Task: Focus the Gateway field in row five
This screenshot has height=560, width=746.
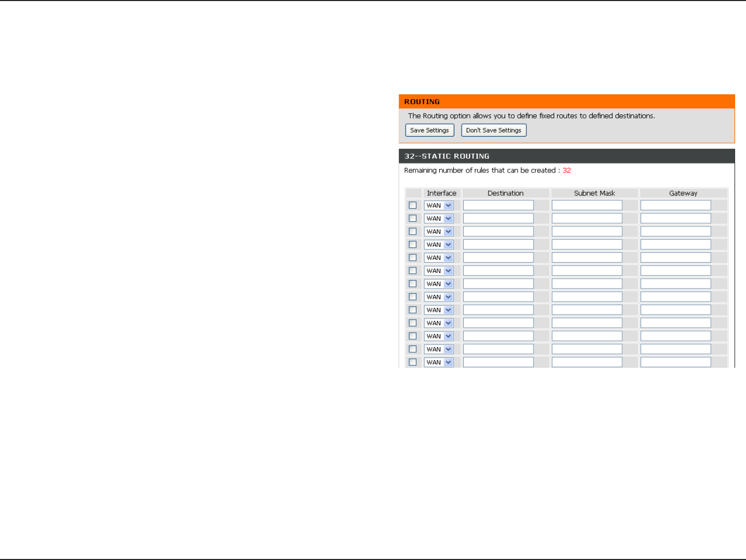Action: (676, 257)
